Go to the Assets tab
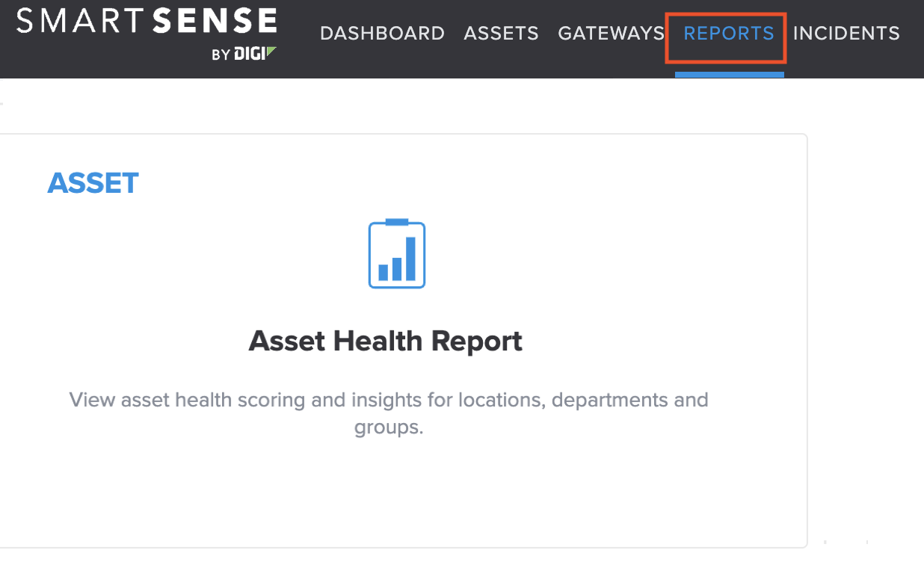This screenshot has width=924, height=565. click(501, 34)
